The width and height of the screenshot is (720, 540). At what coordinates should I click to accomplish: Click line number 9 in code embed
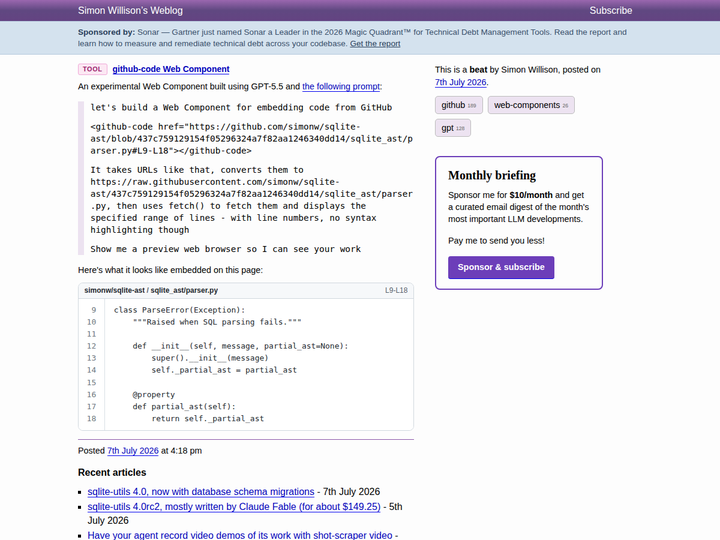(x=93, y=310)
